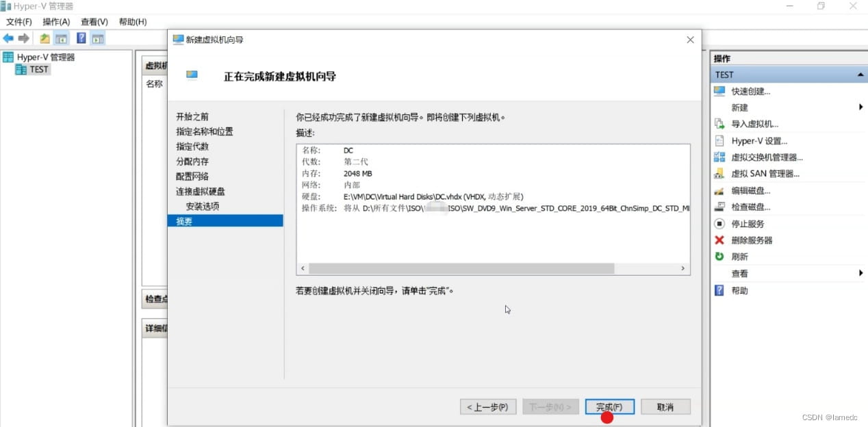Go to the 开始之前 wizard step
This screenshot has width=868, height=427.
(x=192, y=116)
